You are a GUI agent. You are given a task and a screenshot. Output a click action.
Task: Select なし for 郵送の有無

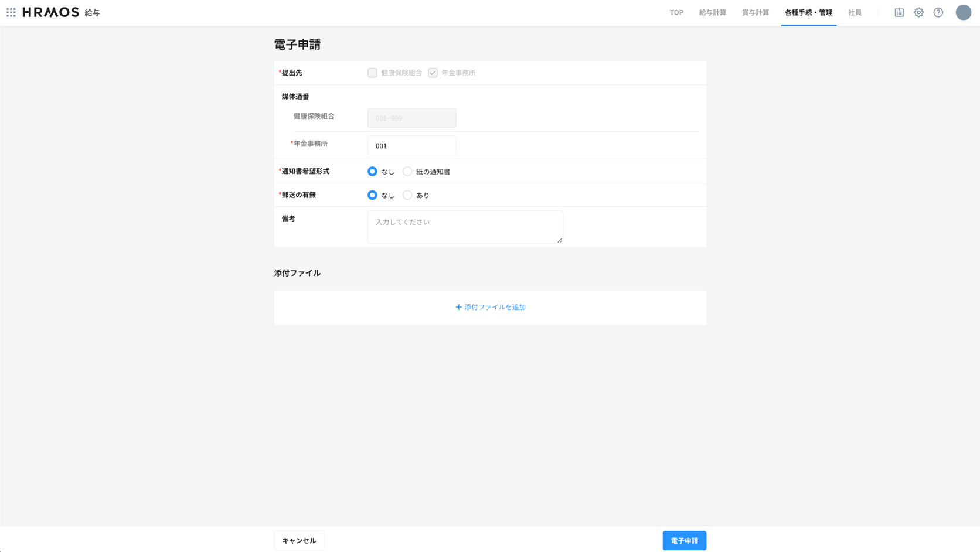(372, 195)
